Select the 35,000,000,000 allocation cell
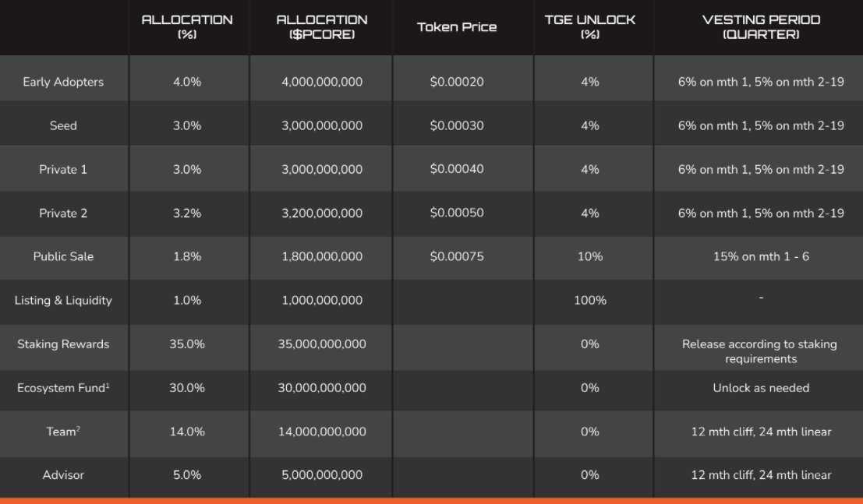The image size is (863, 504). pyautogui.click(x=322, y=344)
